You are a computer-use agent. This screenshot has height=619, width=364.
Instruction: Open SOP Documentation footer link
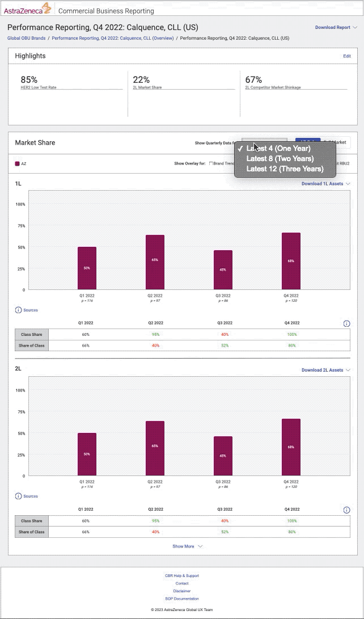[182, 599]
